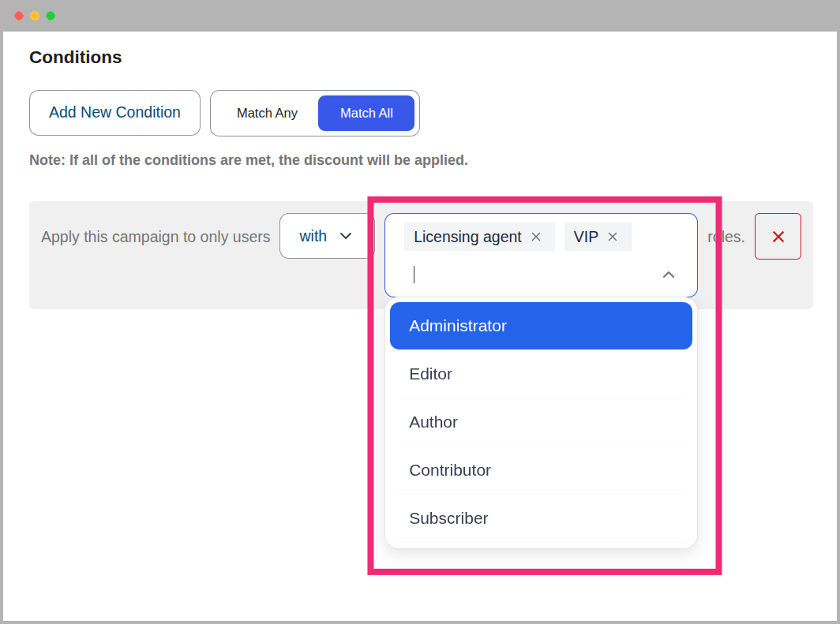Click inside the highlighted role selector box
Viewport: 840px width, 624px height.
[x=541, y=255]
